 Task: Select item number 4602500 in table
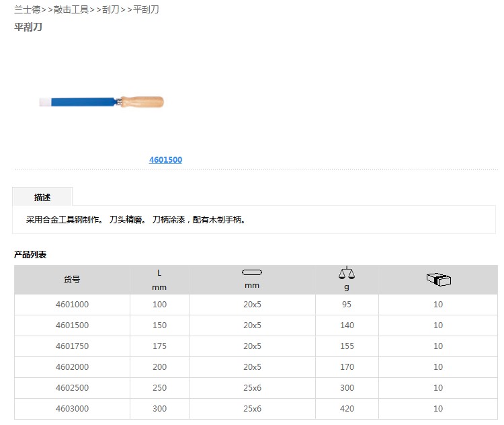pos(72,388)
